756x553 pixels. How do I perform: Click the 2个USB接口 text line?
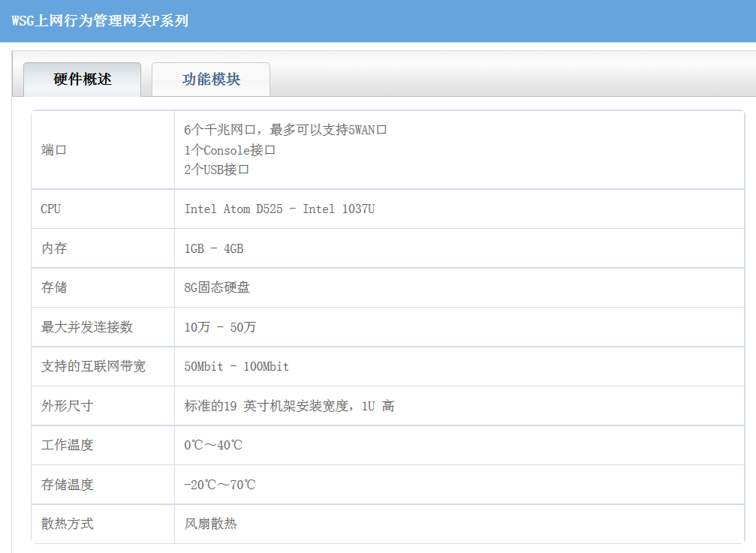pyautogui.click(x=216, y=170)
